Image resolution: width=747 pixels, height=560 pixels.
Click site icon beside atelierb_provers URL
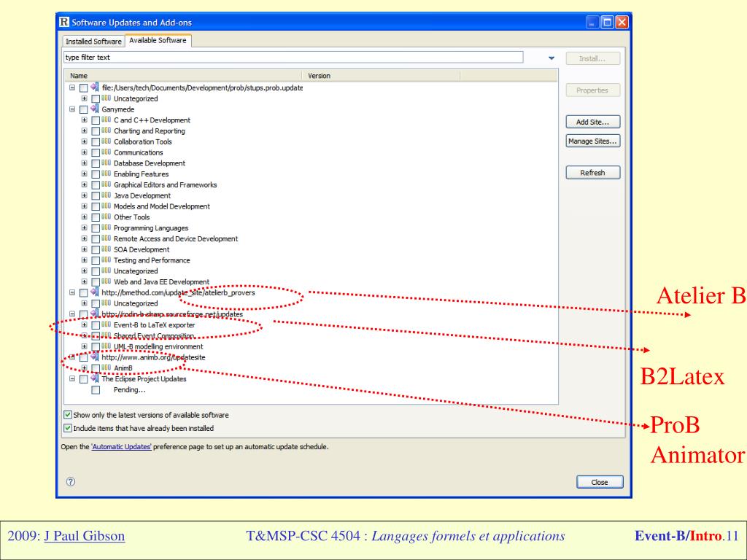tap(94, 292)
